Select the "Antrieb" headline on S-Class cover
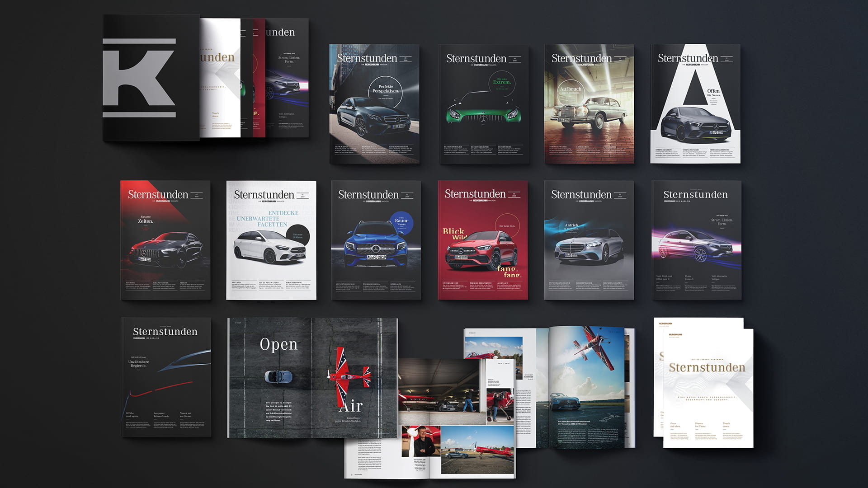 (571, 225)
